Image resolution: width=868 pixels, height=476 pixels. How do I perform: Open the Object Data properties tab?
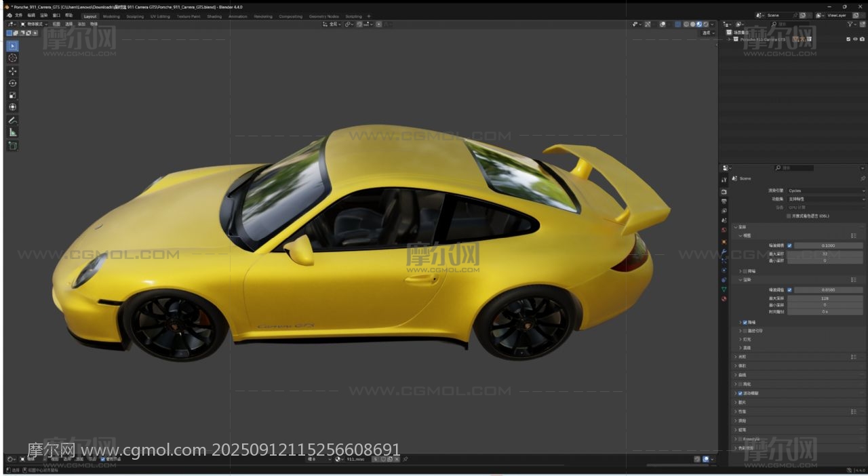tap(724, 290)
